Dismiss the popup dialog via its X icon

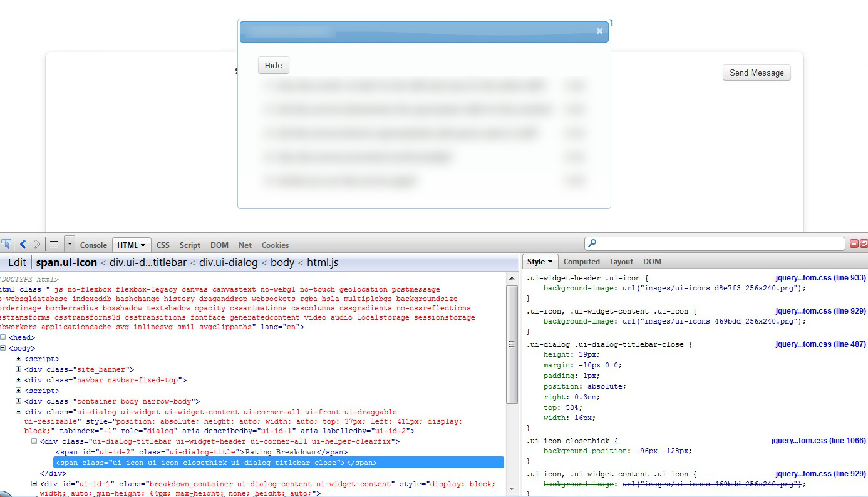[599, 31]
